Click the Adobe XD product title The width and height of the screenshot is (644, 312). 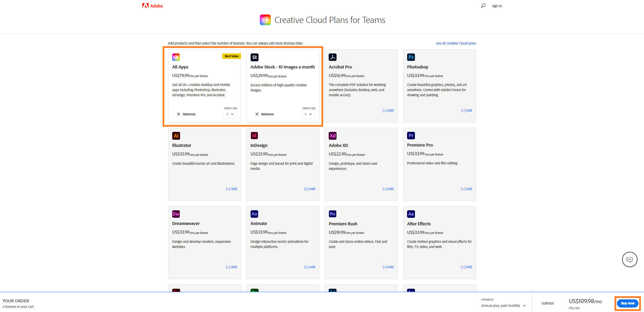[338, 146]
